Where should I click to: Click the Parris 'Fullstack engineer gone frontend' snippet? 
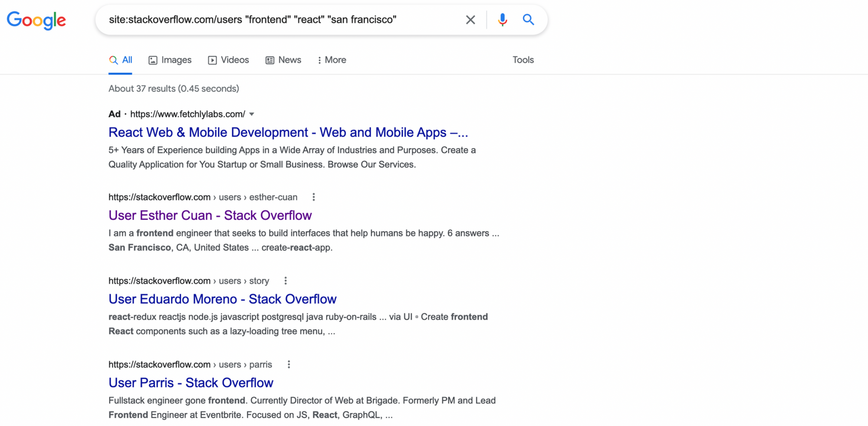click(302, 408)
